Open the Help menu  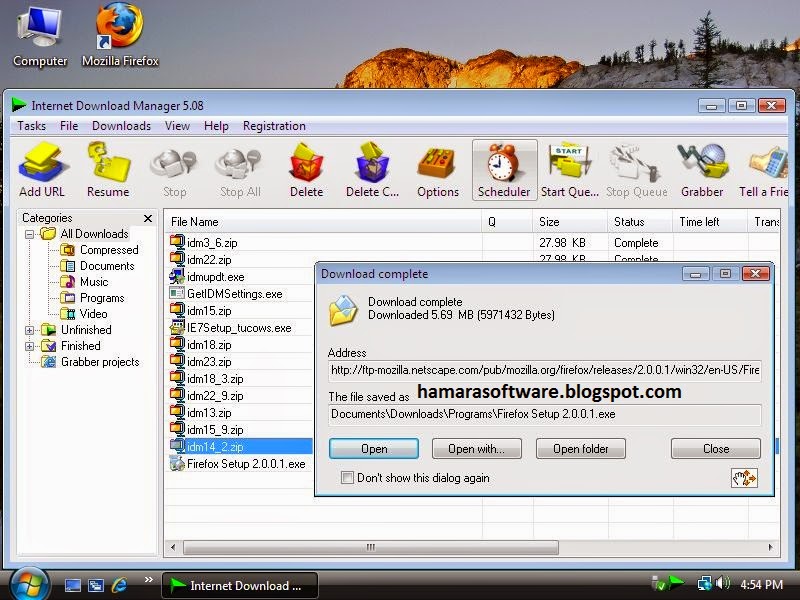216,126
